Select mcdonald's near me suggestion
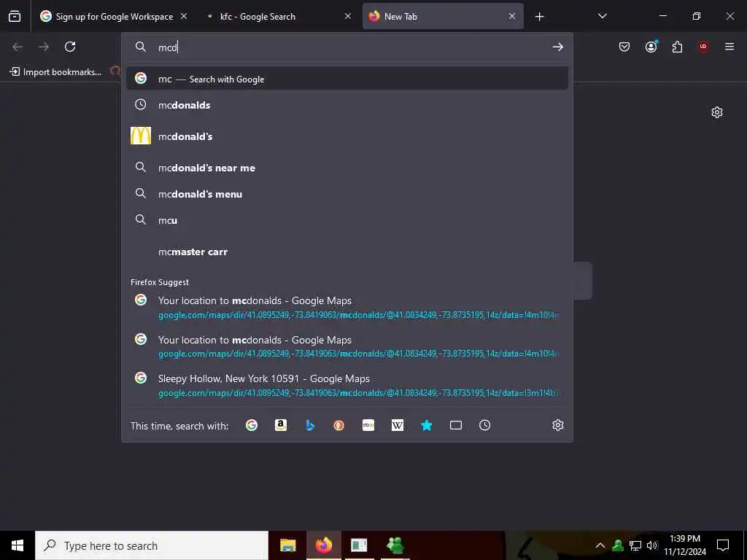This screenshot has height=560, width=747. (x=347, y=168)
